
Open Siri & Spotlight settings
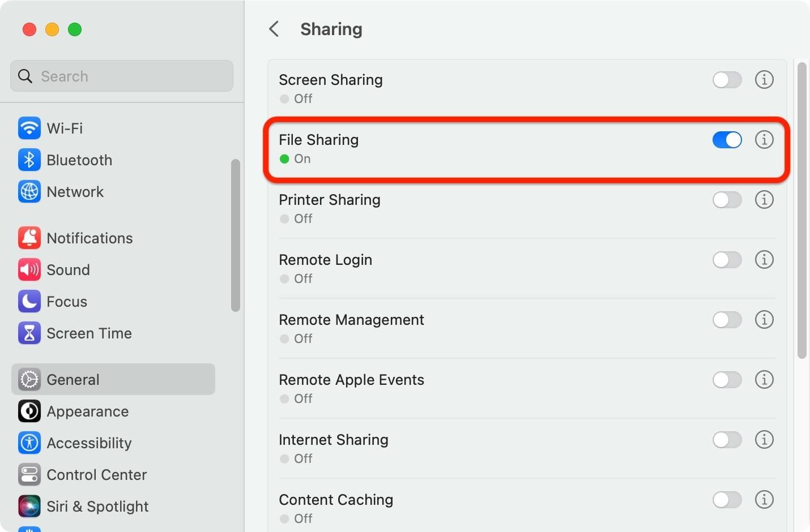[x=97, y=507]
